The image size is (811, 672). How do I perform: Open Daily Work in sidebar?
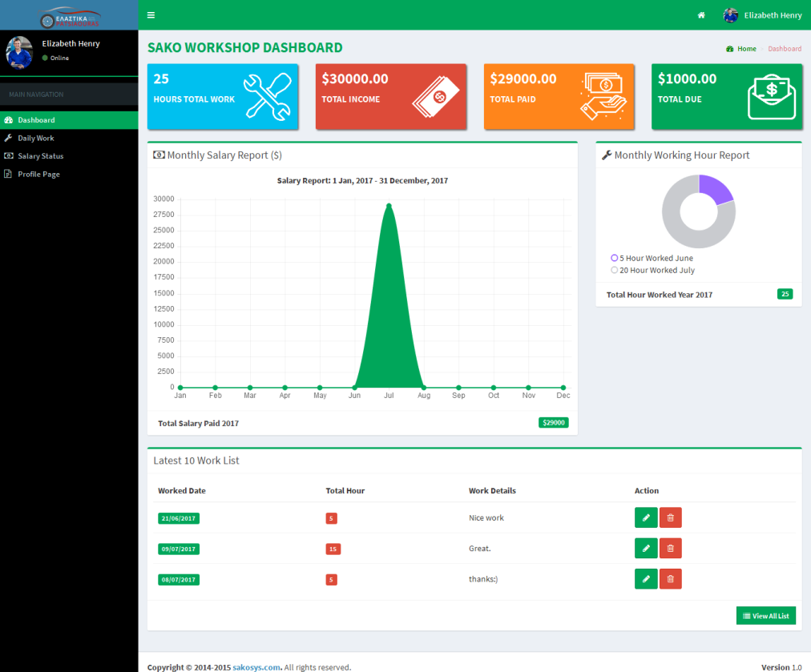(36, 138)
